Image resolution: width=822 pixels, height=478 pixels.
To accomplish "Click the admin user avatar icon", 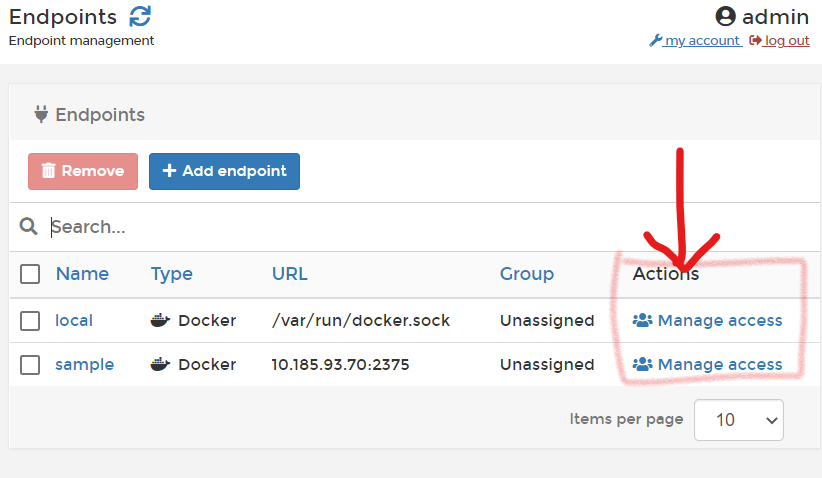I will 725,16.
